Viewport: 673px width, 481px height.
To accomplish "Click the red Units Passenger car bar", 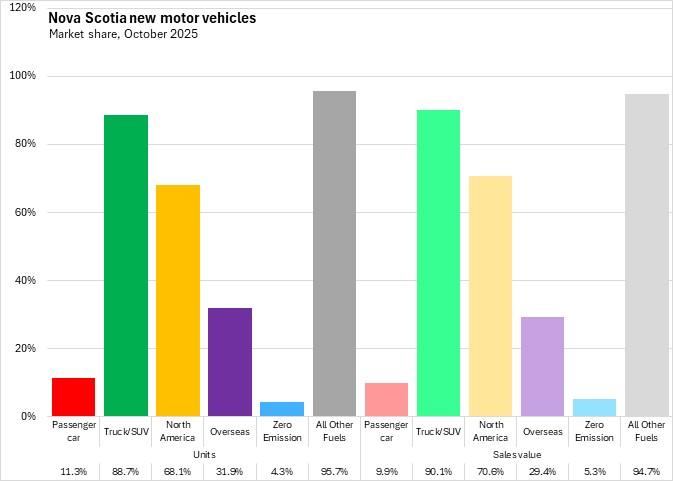I will point(74,397).
